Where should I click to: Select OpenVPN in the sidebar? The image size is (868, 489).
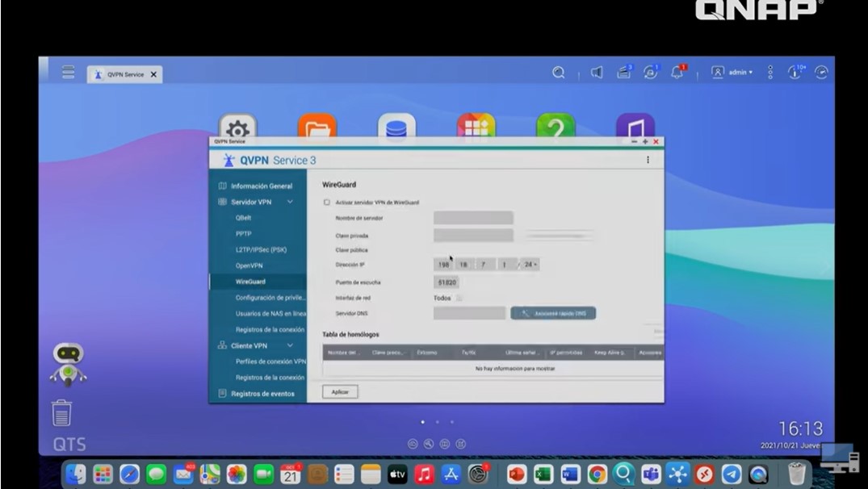click(x=249, y=265)
